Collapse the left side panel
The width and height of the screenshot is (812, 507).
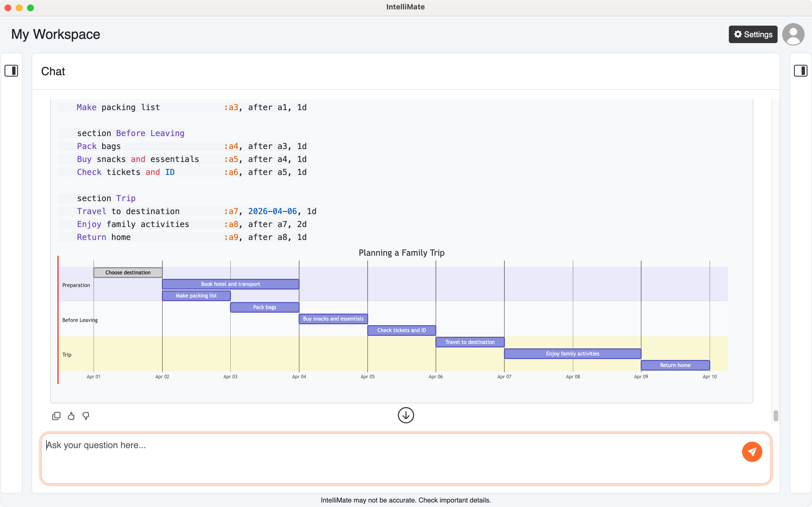(x=12, y=71)
